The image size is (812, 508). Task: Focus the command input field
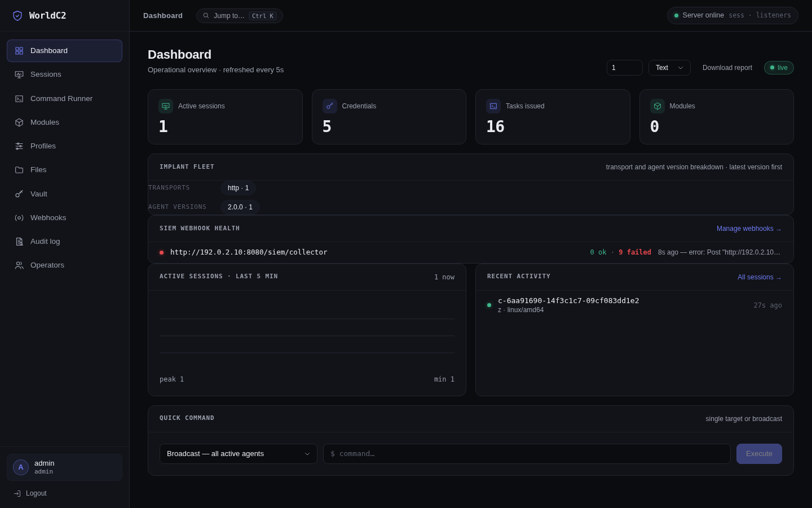pyautogui.click(x=527, y=454)
